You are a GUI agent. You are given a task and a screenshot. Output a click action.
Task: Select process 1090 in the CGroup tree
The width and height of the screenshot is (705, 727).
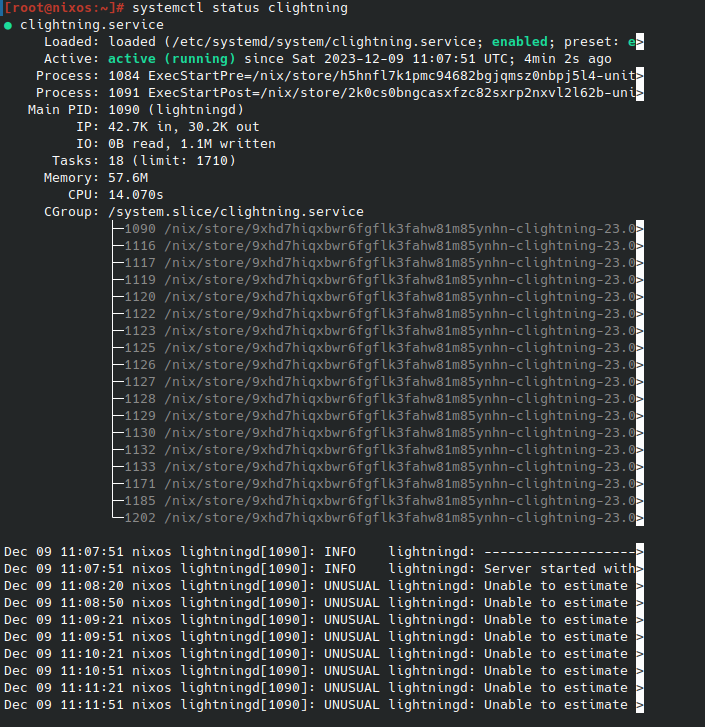(x=140, y=229)
